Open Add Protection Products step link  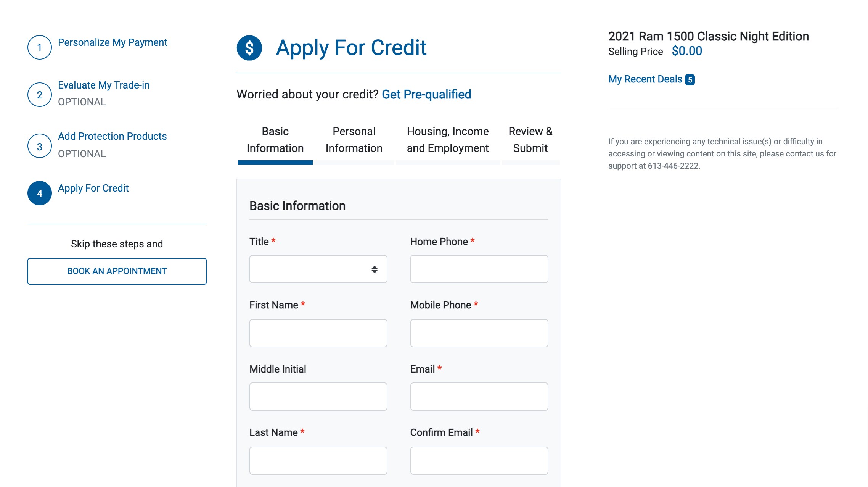click(112, 136)
